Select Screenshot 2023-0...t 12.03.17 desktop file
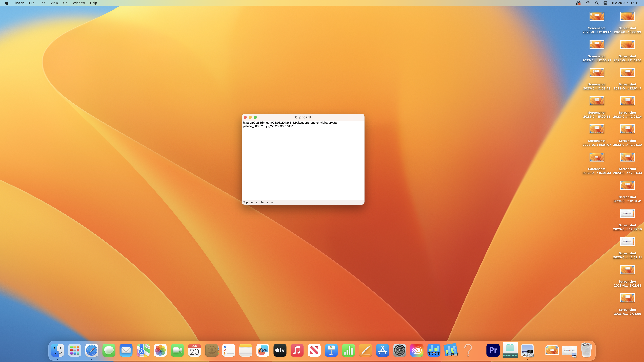Image resolution: width=644 pixels, height=362 pixels. click(597, 22)
